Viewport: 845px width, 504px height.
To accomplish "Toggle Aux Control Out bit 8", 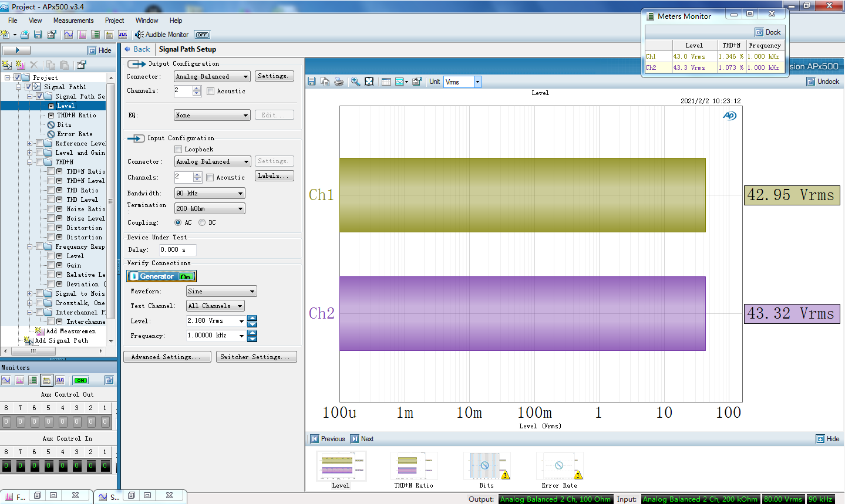I will 6,421.
